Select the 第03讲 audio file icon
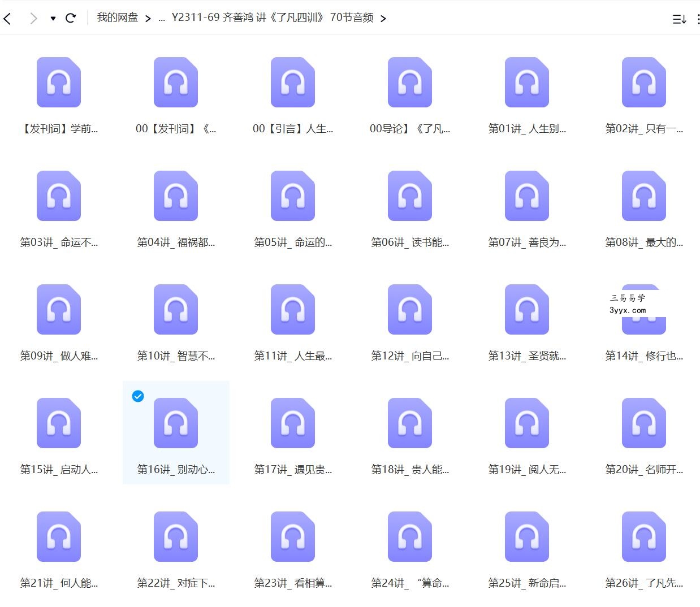Screen dimensions: 700x607 pos(59,196)
